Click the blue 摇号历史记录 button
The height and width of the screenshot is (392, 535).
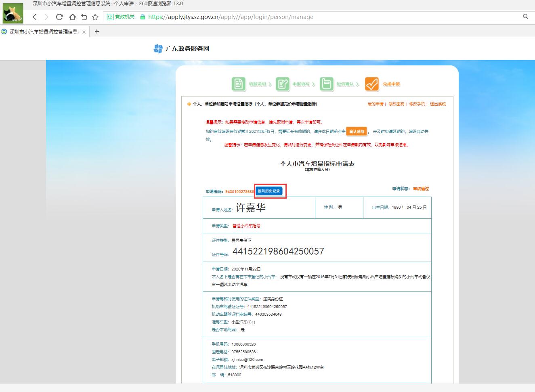(269, 191)
